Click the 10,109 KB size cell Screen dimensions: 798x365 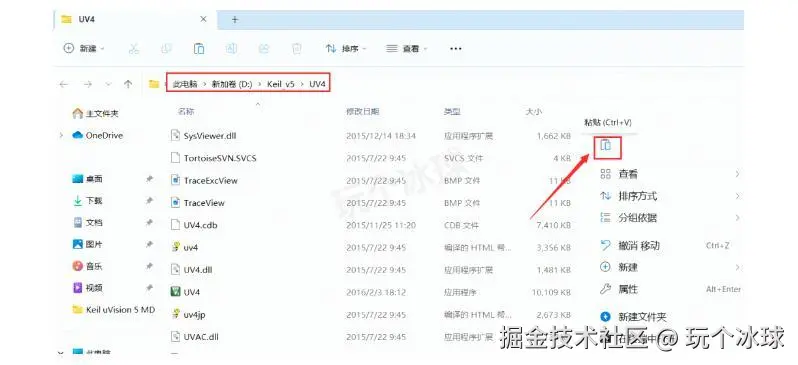pos(551,292)
